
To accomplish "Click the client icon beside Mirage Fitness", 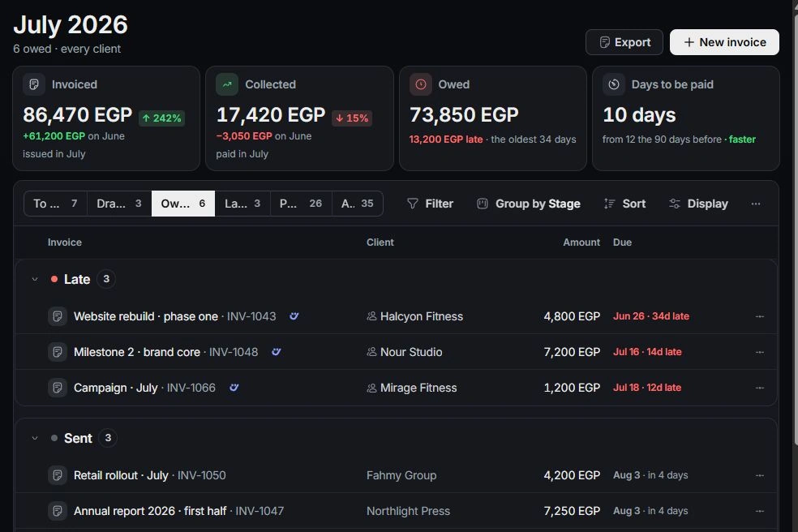I will click(371, 388).
